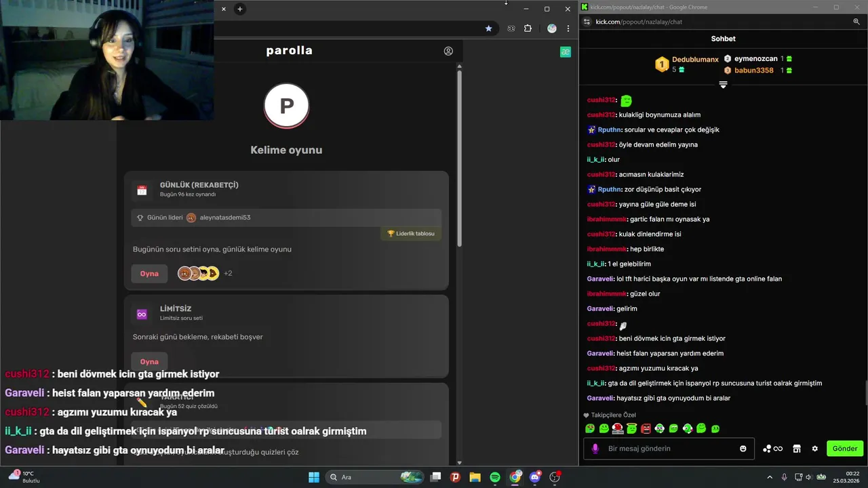Expand the system tray hidden icons chevron

coord(770,477)
